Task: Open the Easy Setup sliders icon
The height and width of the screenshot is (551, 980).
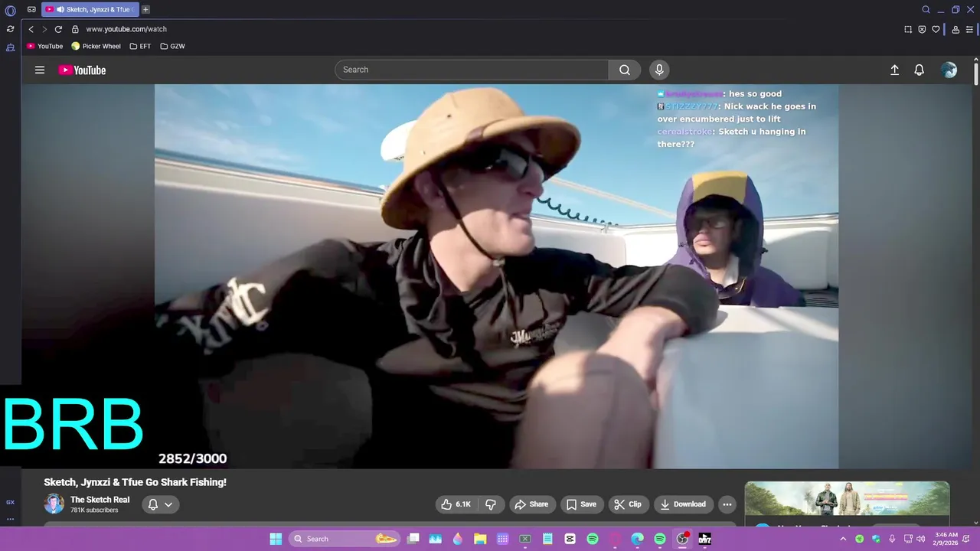Action: coord(969,29)
